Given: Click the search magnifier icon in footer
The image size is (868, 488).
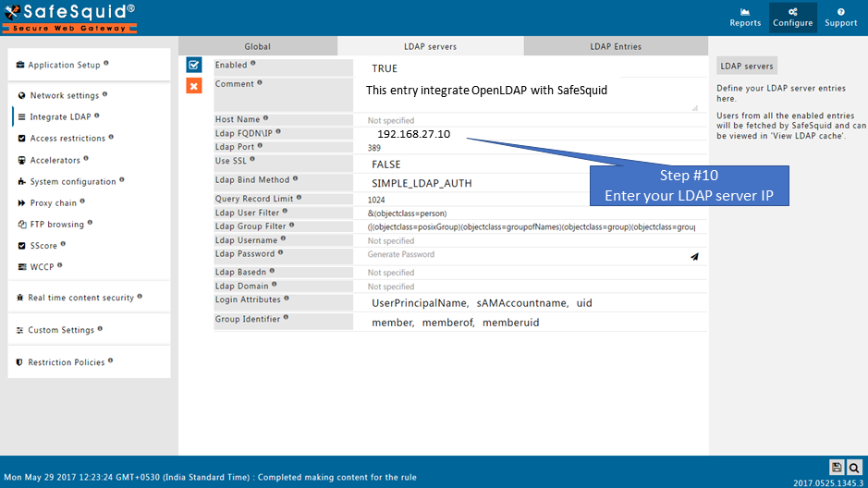Looking at the screenshot, I should tap(855, 468).
